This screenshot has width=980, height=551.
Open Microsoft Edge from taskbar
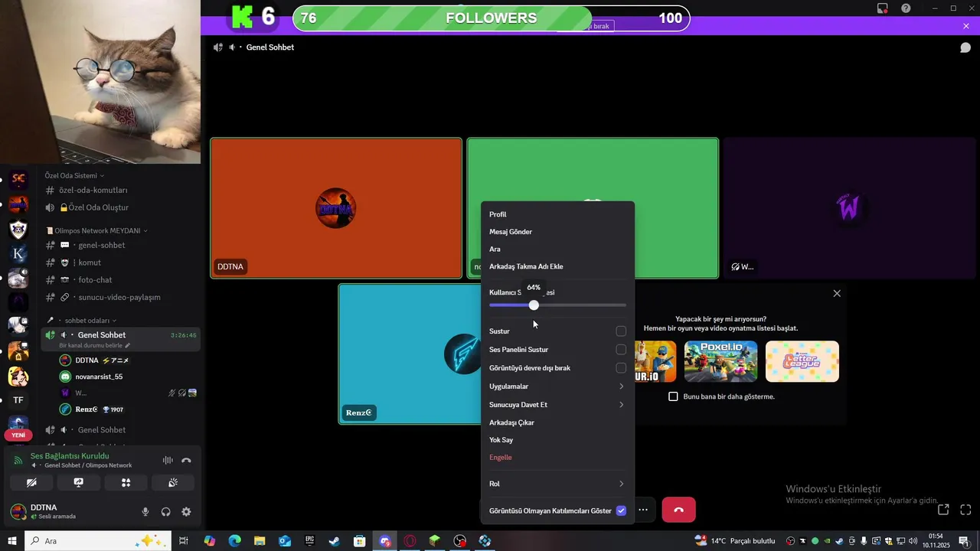coord(234,541)
